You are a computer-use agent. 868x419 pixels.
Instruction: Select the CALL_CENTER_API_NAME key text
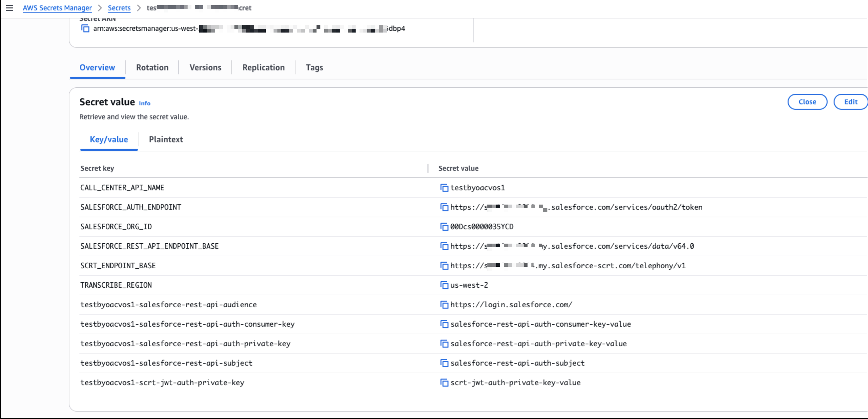click(x=122, y=188)
